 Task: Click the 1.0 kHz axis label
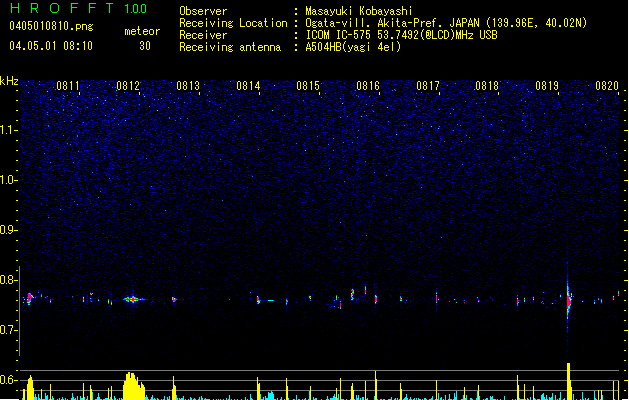8,180
